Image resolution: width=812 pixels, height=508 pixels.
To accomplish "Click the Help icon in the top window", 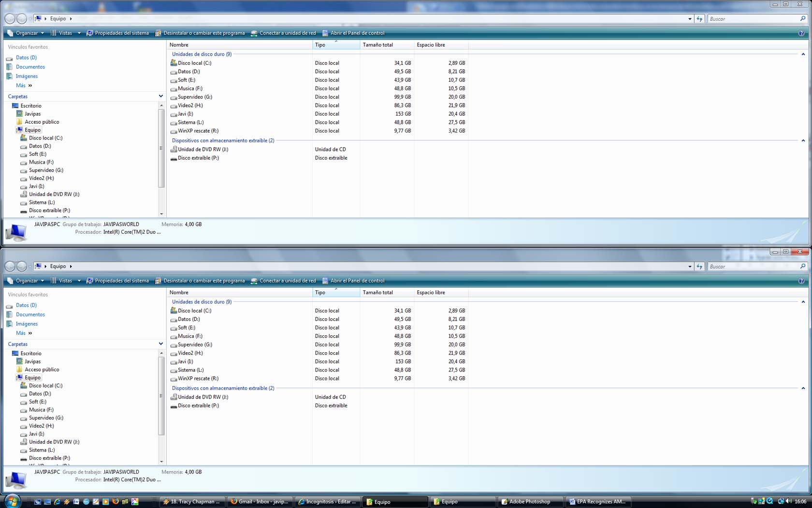I will point(801,33).
